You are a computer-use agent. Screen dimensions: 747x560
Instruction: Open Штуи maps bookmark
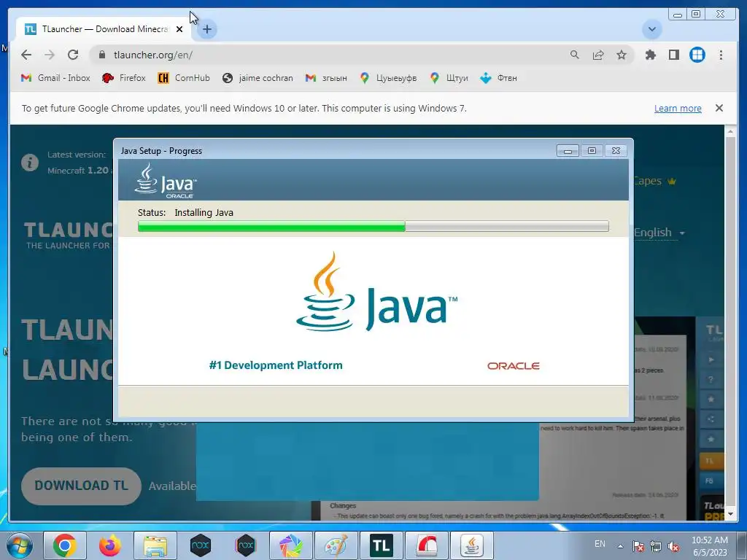pos(449,77)
